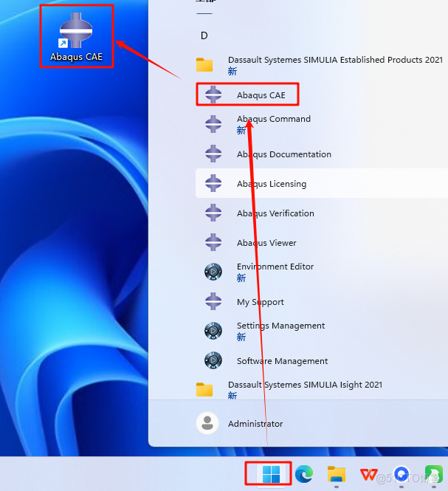The width and height of the screenshot is (448, 491).
Task: Click the letter D section header
Action: point(204,35)
